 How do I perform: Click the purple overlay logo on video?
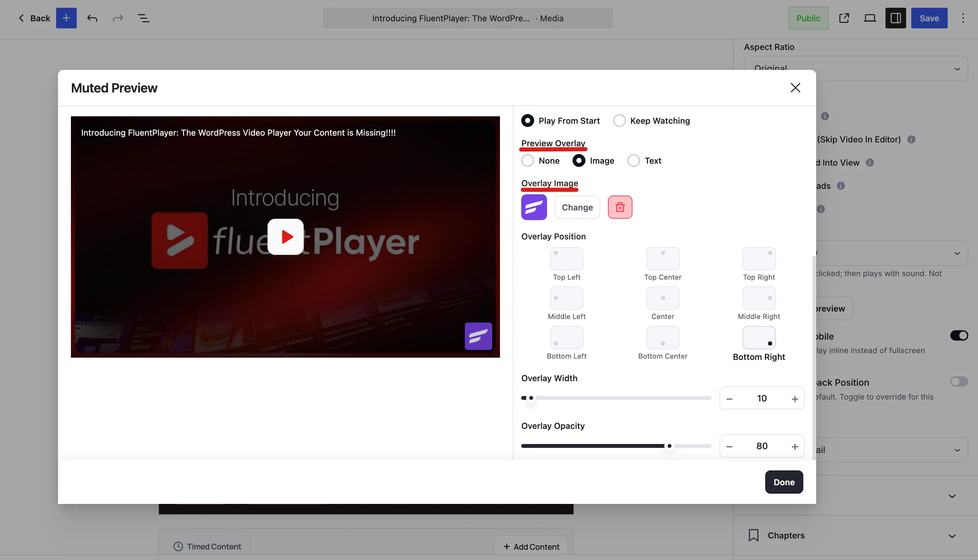[x=478, y=336]
